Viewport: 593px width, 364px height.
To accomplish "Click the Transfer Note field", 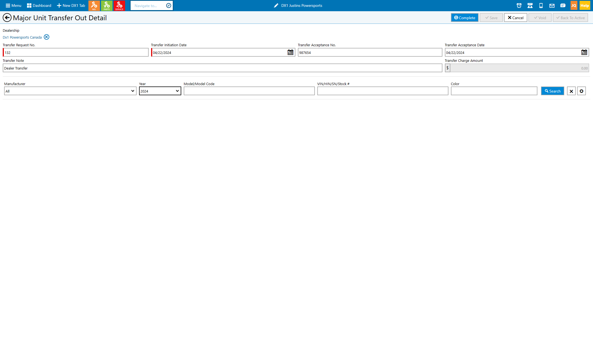I will (x=223, y=68).
